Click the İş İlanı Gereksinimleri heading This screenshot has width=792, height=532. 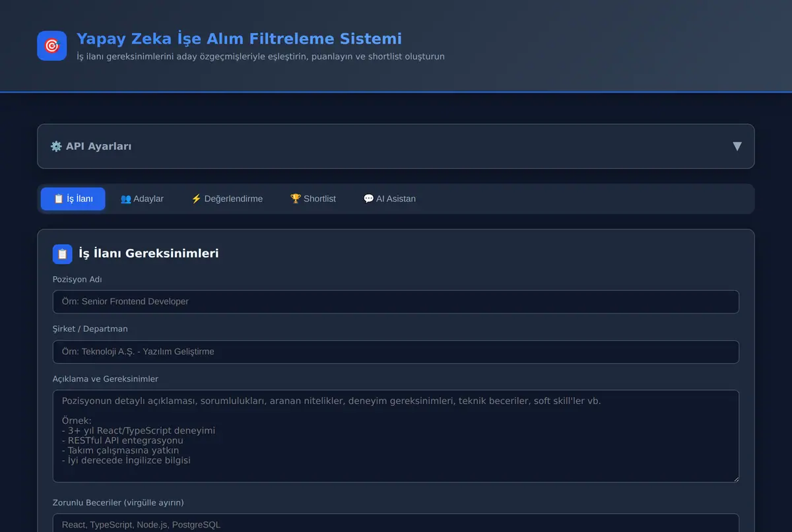(148, 253)
